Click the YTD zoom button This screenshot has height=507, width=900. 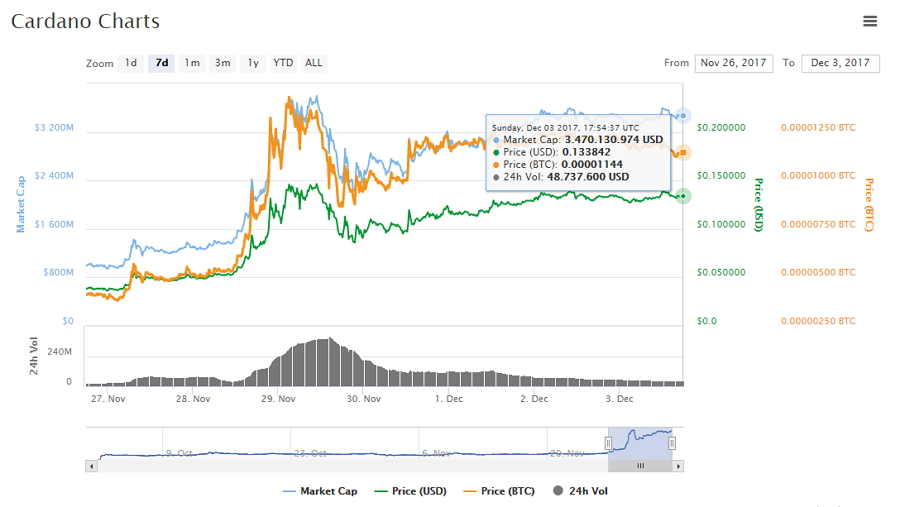pos(283,63)
